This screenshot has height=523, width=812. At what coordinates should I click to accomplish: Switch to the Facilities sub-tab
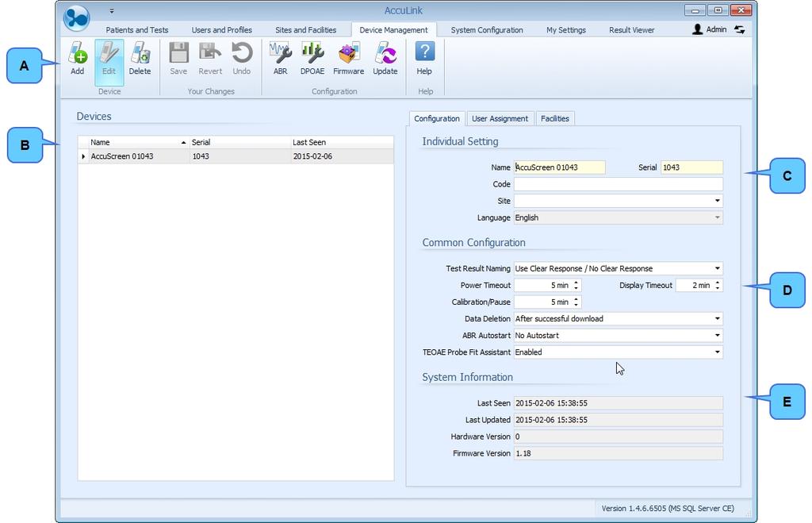(x=554, y=119)
